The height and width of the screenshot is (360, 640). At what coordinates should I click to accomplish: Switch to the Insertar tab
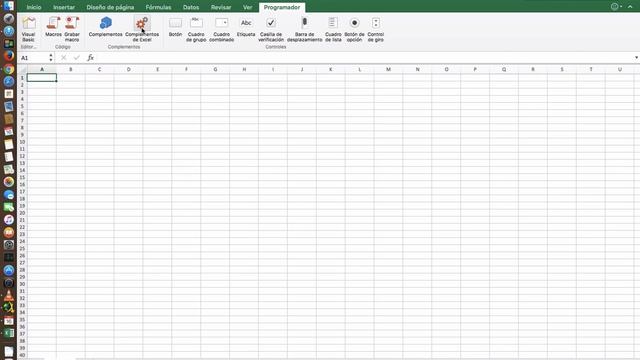[x=64, y=7]
